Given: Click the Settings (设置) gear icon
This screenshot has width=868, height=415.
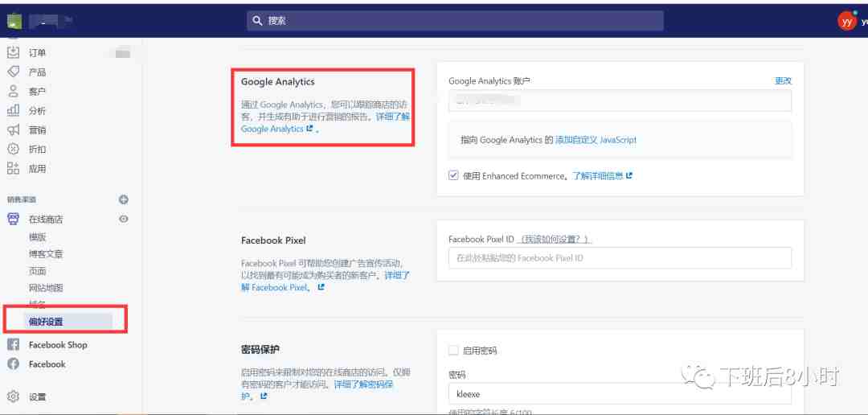Looking at the screenshot, I should (x=13, y=397).
